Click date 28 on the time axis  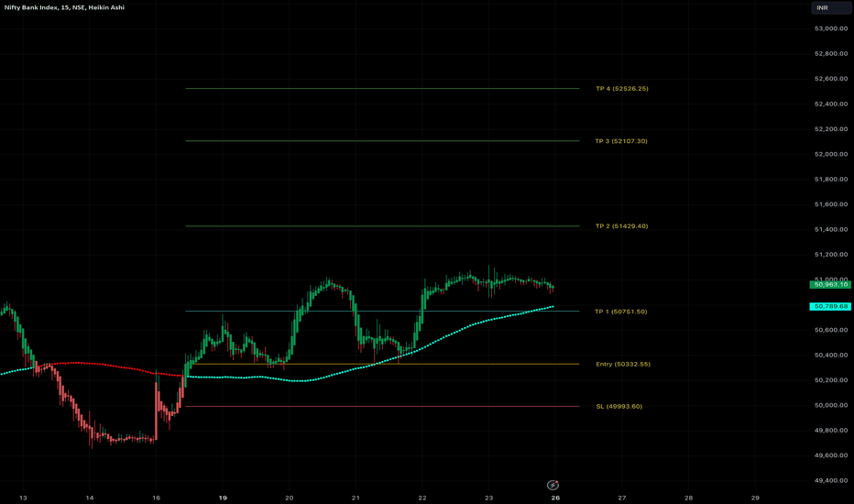tap(688, 498)
